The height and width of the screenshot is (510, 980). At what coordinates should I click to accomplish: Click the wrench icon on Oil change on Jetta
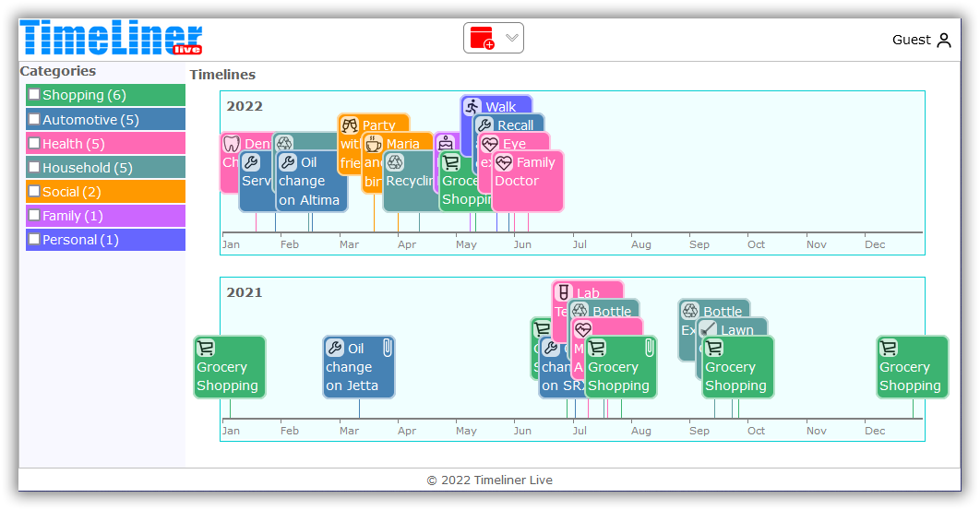335,348
